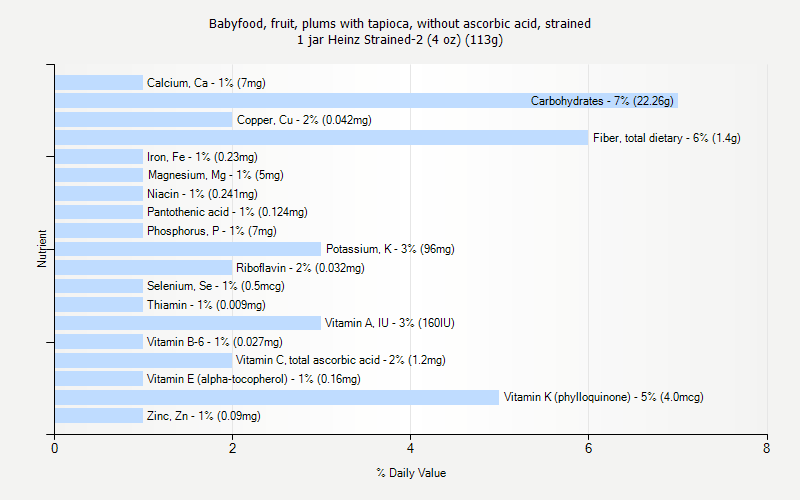Viewport: 800px width, 500px height.
Task: Click the Thiamin 1% label
Action: 206,305
